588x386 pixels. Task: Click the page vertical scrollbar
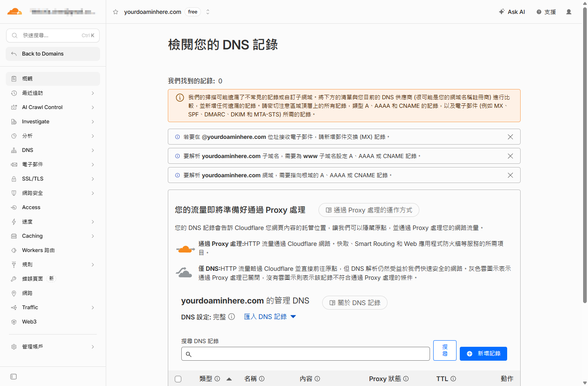coord(585,155)
